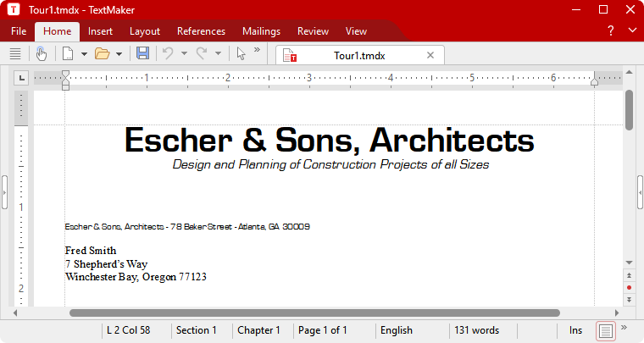The height and width of the screenshot is (343, 644).
Task: Open the Insert ribbon tab
Action: pyautogui.click(x=100, y=31)
